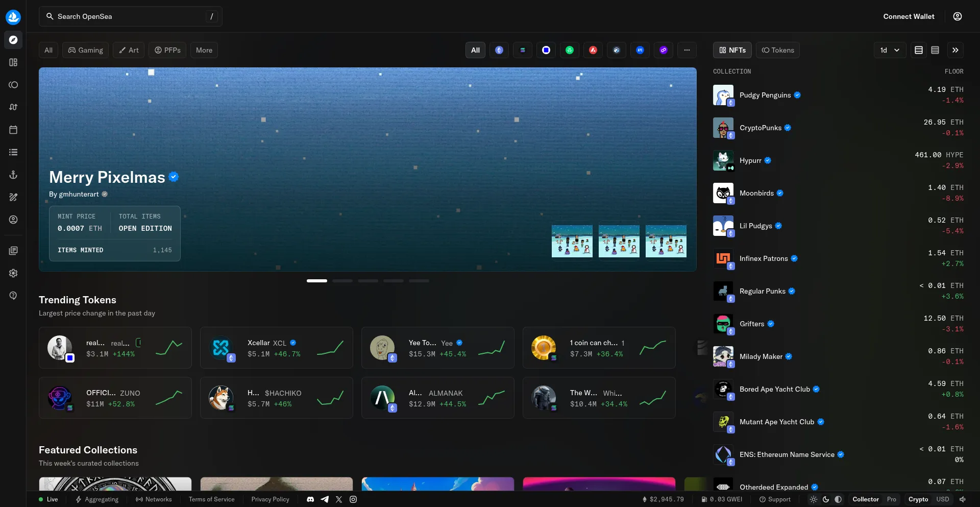Click the OpenSea sailboat logo

tap(13, 17)
